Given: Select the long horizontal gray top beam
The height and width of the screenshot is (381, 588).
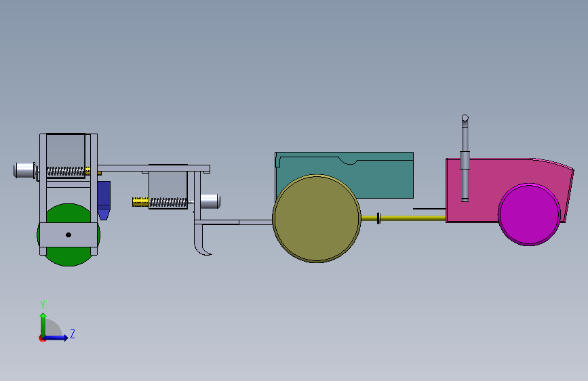Looking at the screenshot, I should pos(154,168).
